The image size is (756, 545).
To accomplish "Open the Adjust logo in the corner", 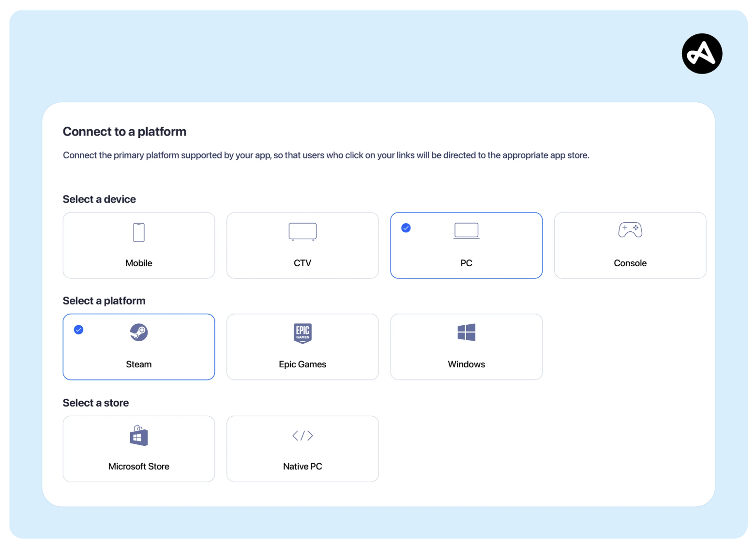I will pos(702,54).
